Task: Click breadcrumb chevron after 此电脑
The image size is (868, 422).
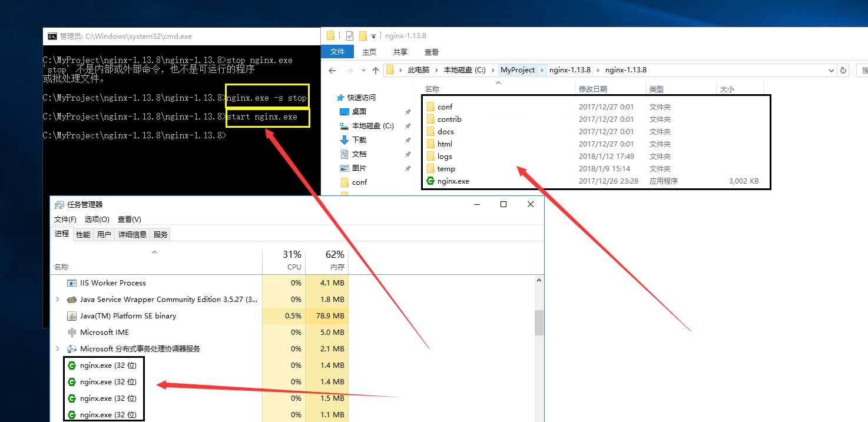Action: click(x=437, y=70)
